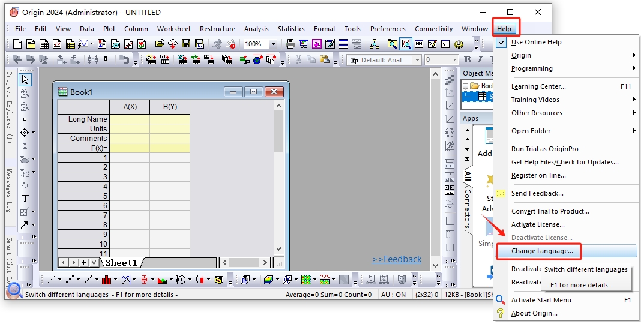
Task: Open the Code Builder icon
Action: click(x=459, y=44)
